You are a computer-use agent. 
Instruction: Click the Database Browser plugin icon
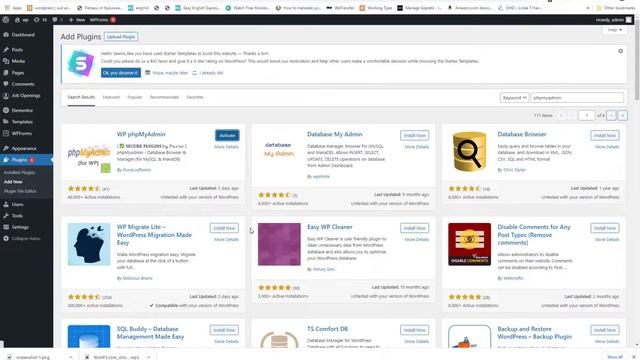pos(469,151)
